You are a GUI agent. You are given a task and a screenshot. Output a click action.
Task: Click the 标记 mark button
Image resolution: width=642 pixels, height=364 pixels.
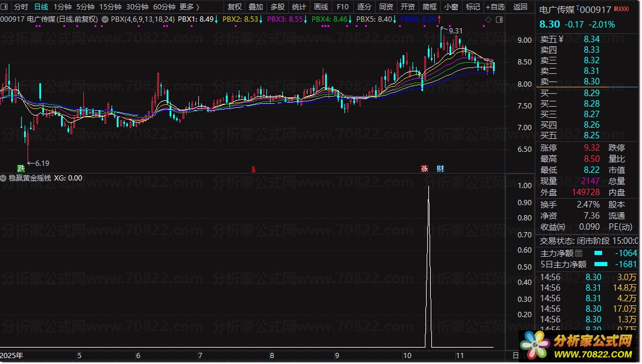[x=473, y=7]
